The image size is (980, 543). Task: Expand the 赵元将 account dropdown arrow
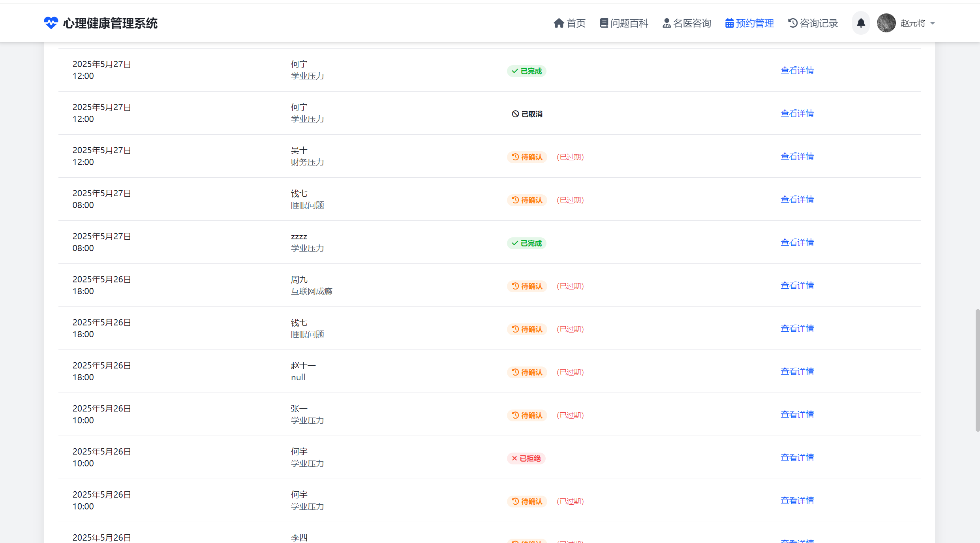pyautogui.click(x=933, y=23)
